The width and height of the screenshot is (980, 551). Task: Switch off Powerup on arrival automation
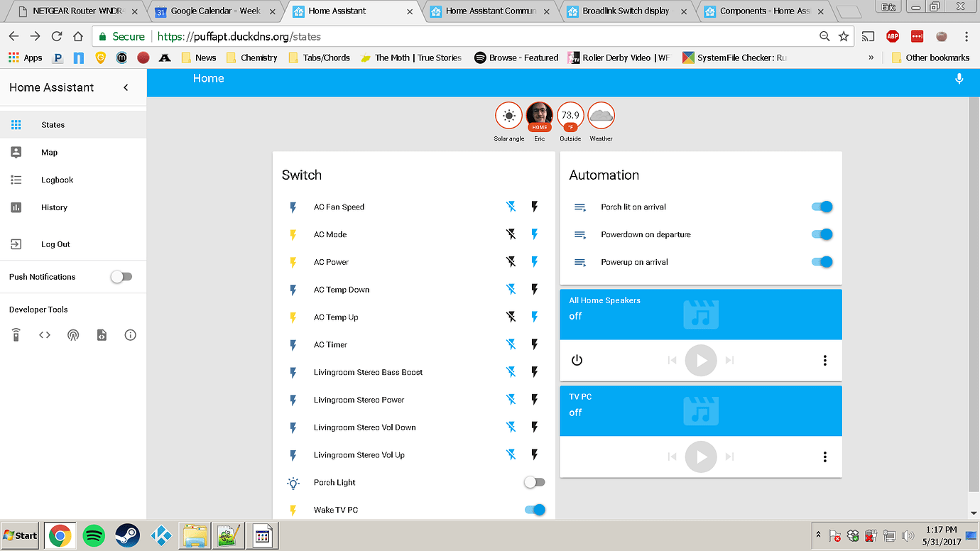coord(822,262)
